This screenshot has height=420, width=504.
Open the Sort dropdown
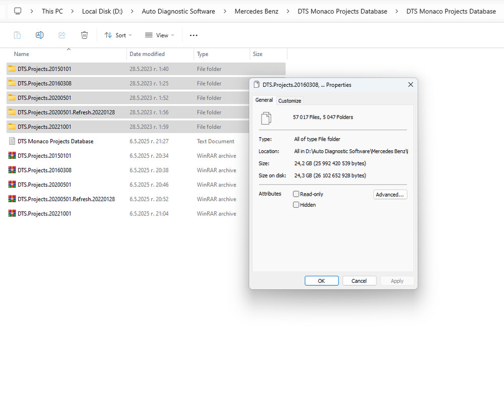(118, 35)
